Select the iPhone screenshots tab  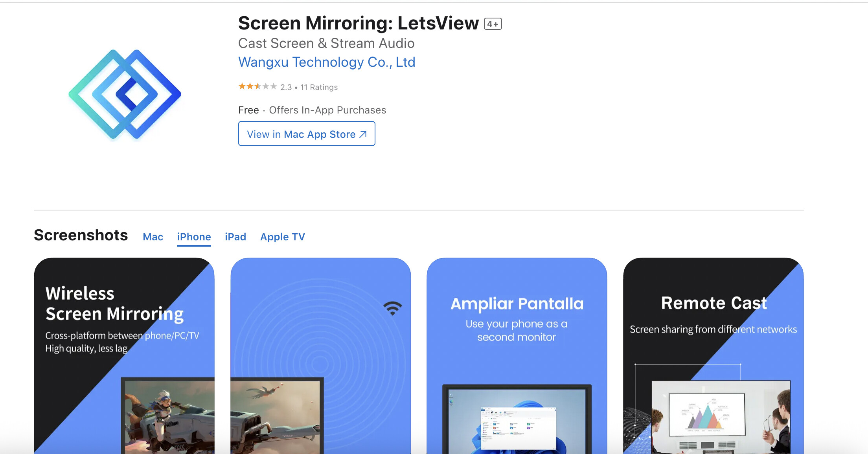(194, 237)
